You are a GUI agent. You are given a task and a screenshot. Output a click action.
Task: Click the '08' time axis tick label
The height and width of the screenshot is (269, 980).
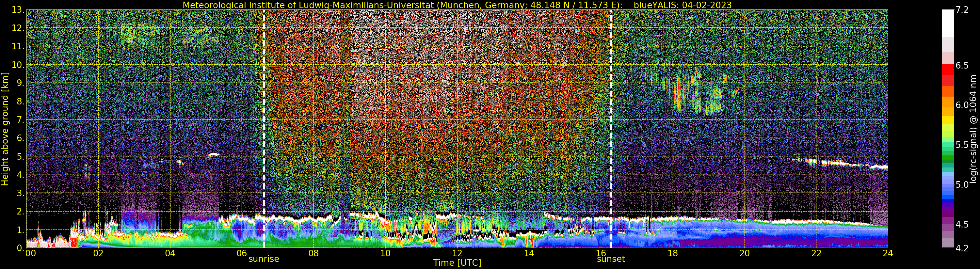[x=313, y=253]
